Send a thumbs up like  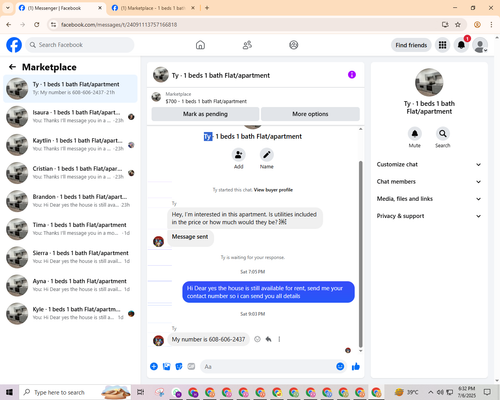pos(356,367)
